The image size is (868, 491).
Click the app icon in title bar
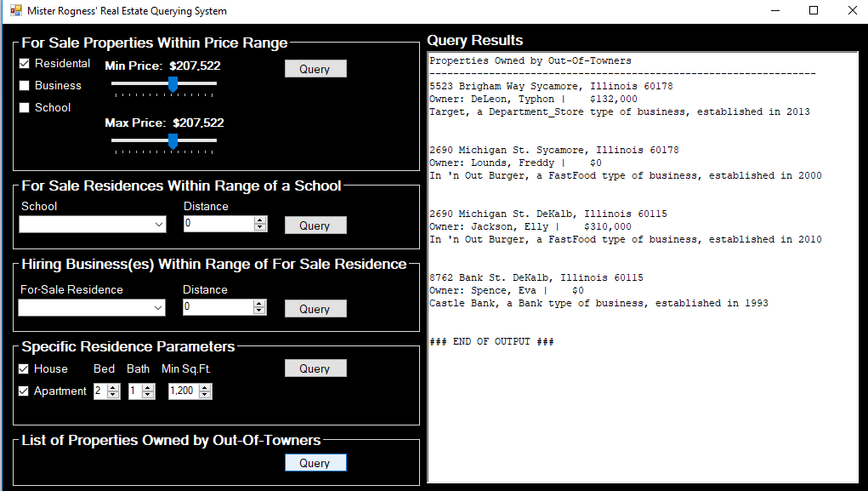pos(15,11)
